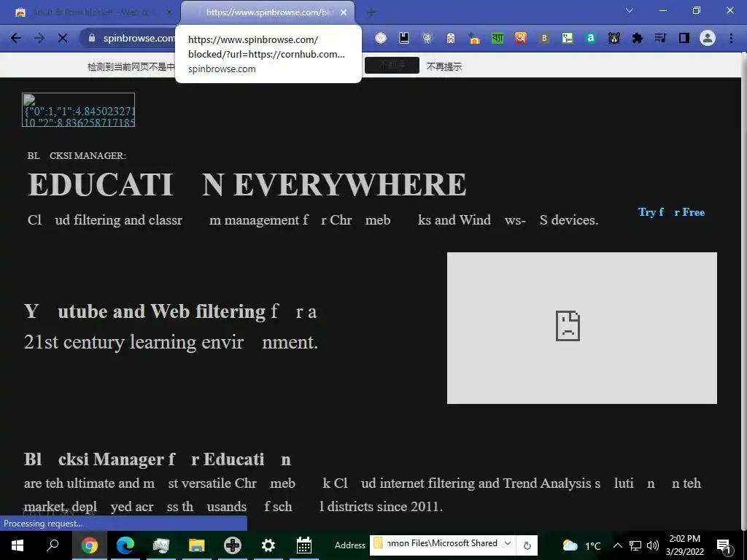The height and width of the screenshot is (560, 747).
Task: Expand the taskbar Address dropdown
Action: coord(508,544)
